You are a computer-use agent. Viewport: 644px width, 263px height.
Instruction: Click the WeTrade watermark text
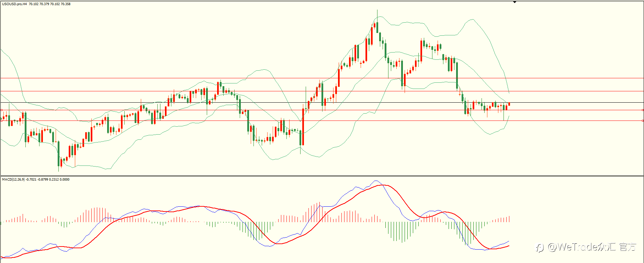(586, 247)
